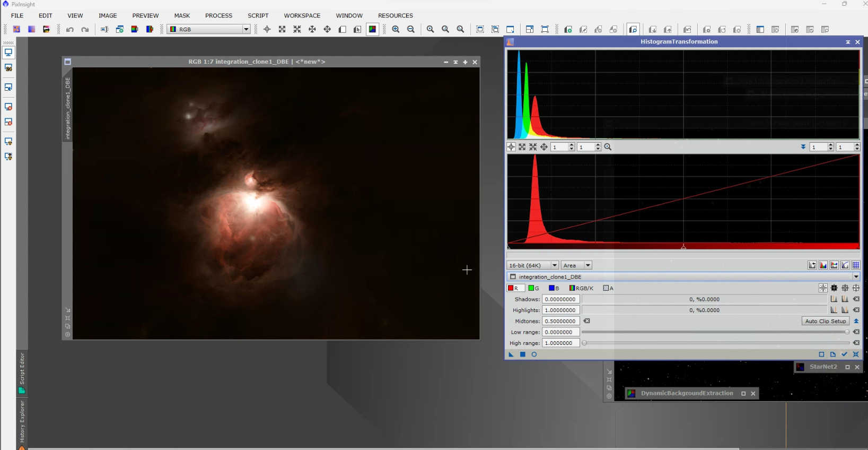
Task: Click reset Highlights clipping arrow icon
Action: pos(856,310)
